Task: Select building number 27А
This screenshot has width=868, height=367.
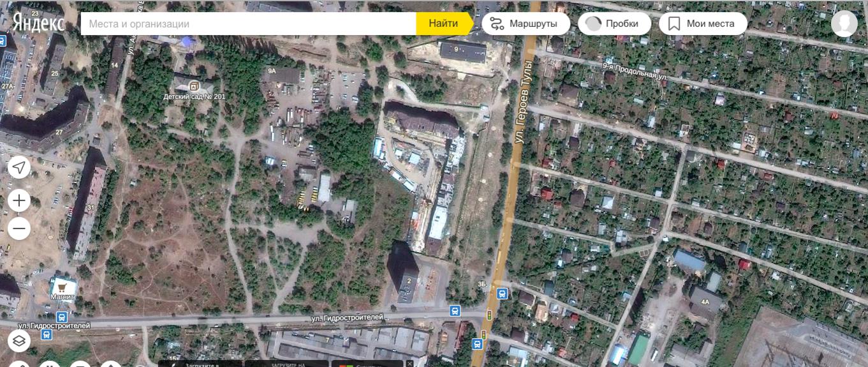Action: pos(7,86)
